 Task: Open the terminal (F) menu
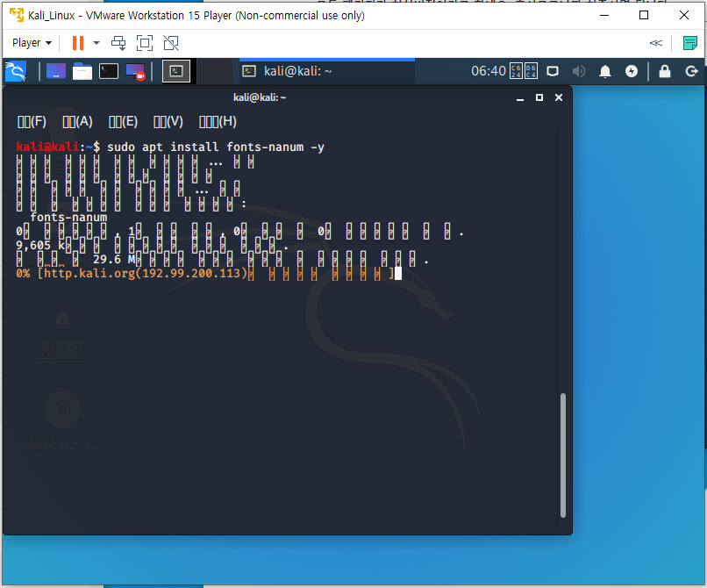pyautogui.click(x=32, y=121)
